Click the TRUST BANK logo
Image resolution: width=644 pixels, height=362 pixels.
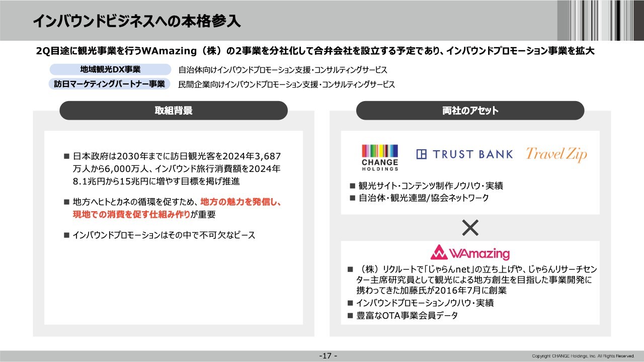point(464,154)
